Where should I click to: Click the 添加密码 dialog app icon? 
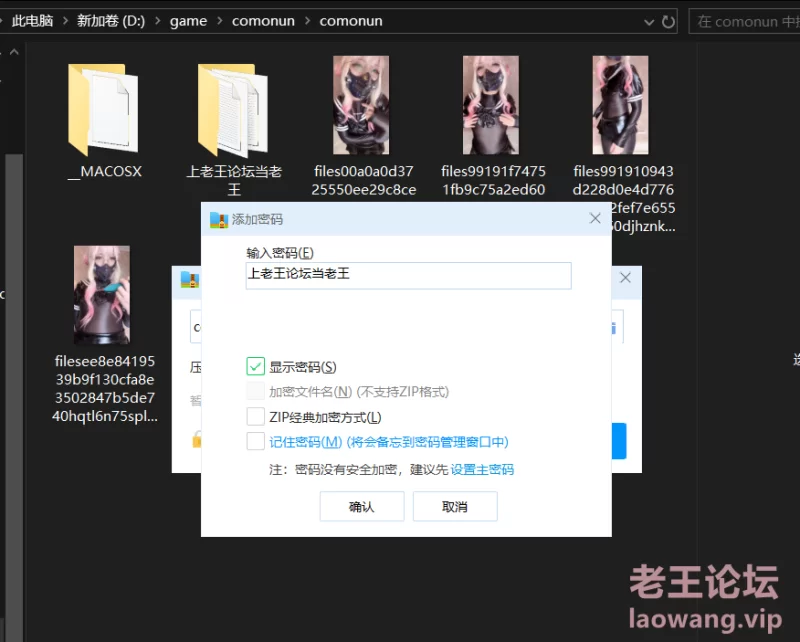(219, 220)
